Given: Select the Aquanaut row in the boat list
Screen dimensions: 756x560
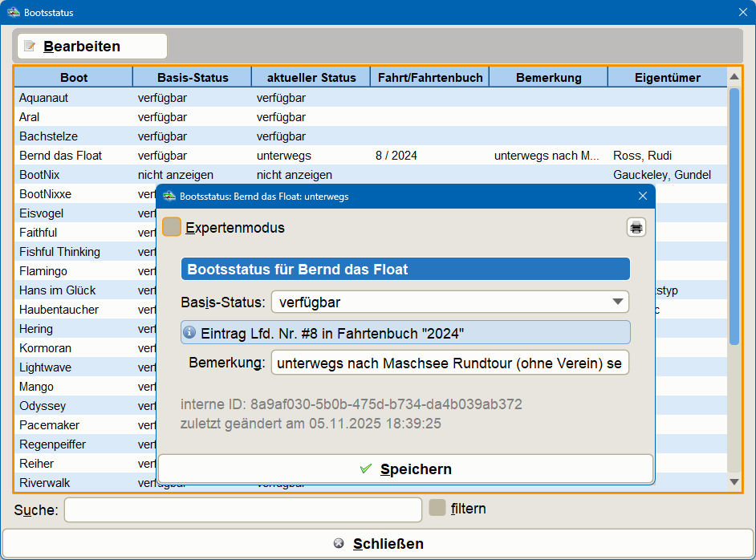Looking at the screenshot, I should pos(72,97).
